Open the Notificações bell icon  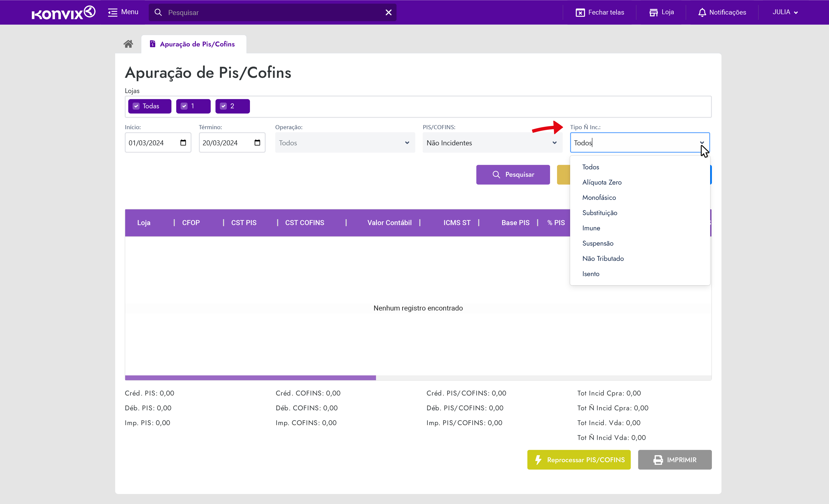pyautogui.click(x=702, y=12)
